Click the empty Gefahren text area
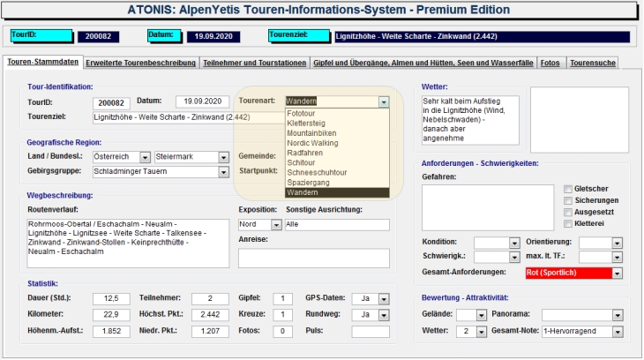Viewport: 644px width, 360px height. tap(488, 207)
